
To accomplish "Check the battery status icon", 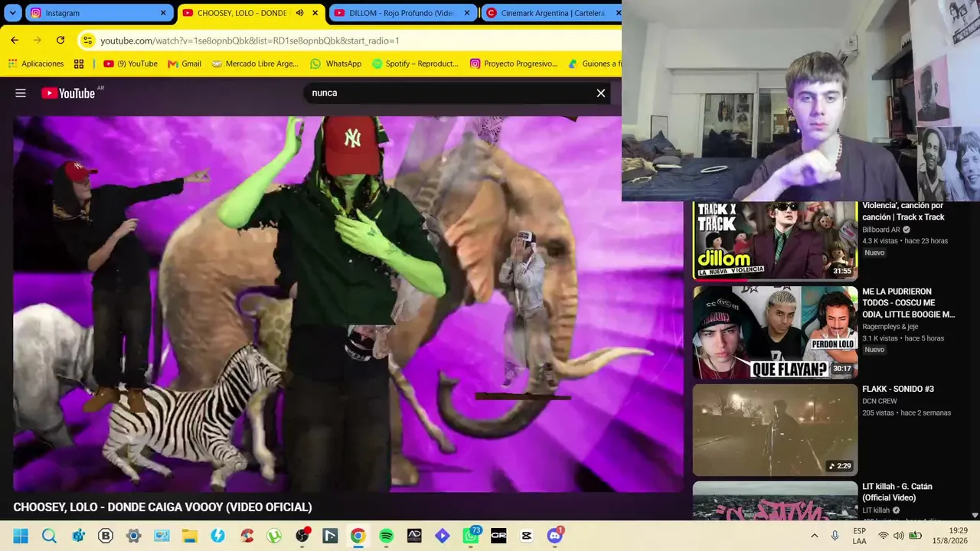I will pos(915,536).
